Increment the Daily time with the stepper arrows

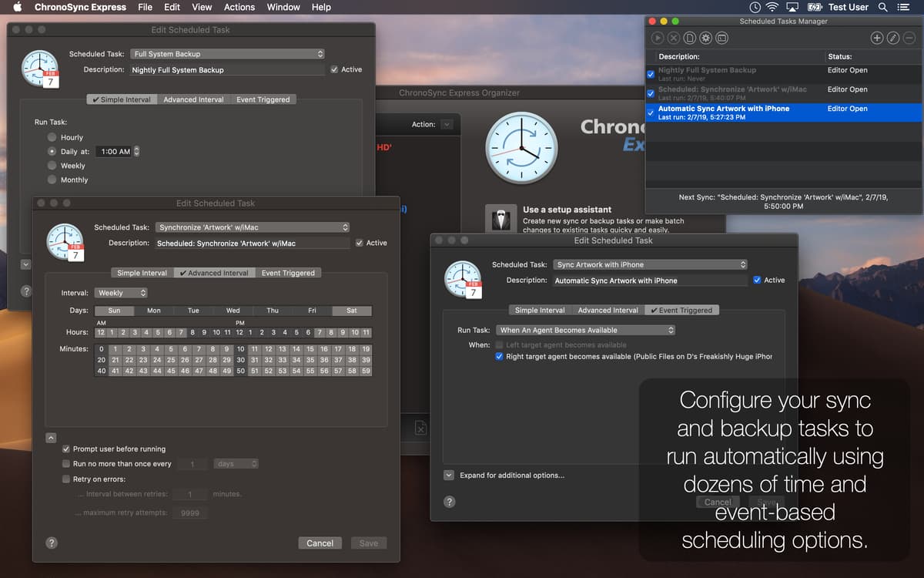pyautogui.click(x=136, y=151)
